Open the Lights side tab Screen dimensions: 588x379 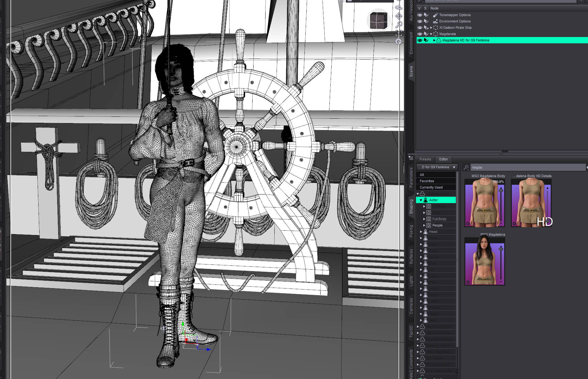[x=411, y=281]
